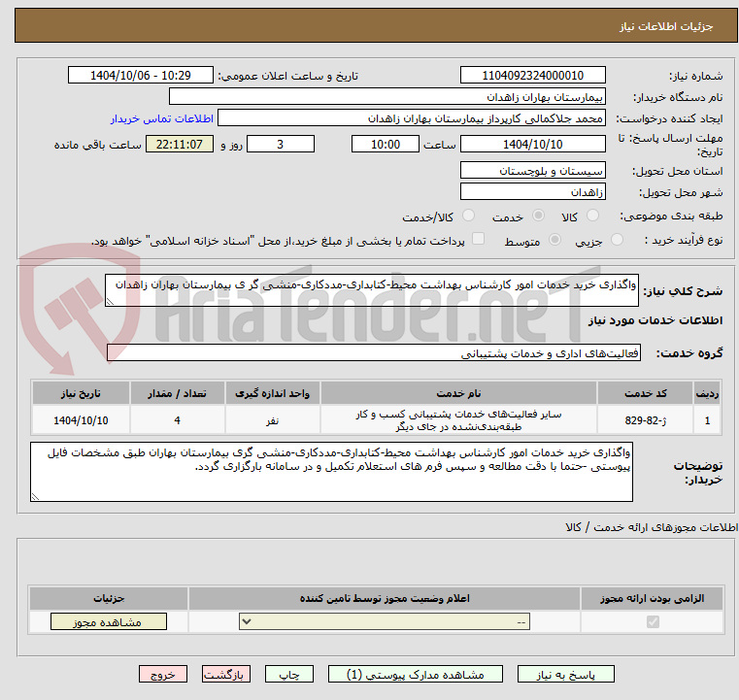Click the واحد اندازه گیری column header

tap(273, 393)
